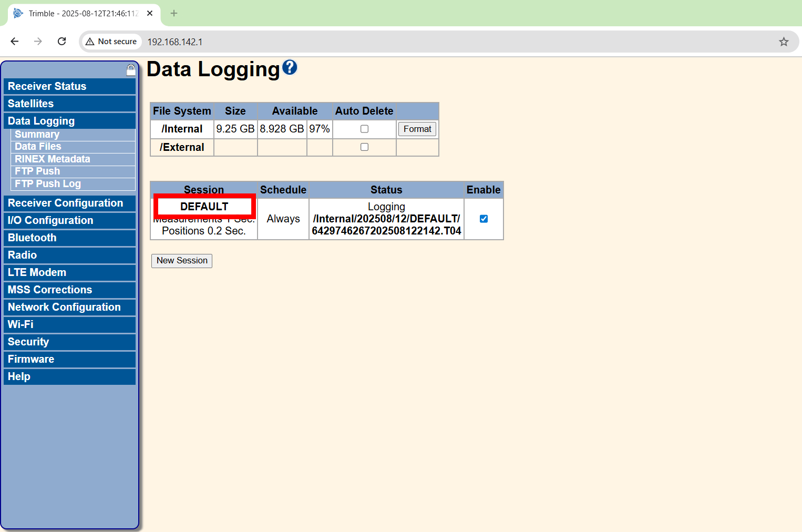Screen dimensions: 802x532
Task: Reload the page with the refresh icon
Action: tap(61, 42)
